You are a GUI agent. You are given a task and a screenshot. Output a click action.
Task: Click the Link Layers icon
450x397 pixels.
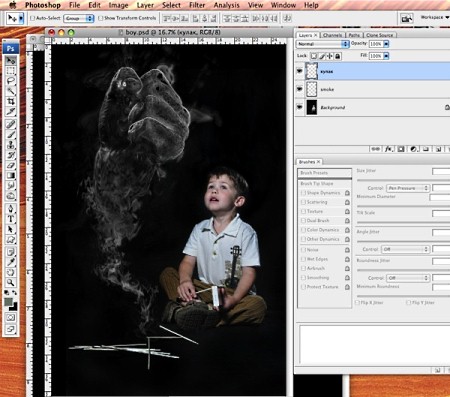pos(376,149)
